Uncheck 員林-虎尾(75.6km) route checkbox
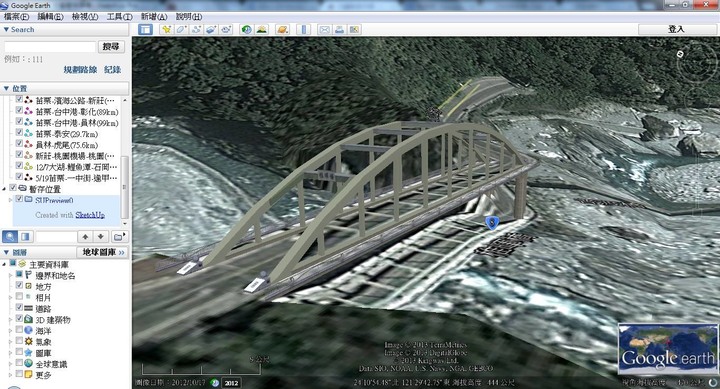This screenshot has width=720, height=389. [19, 143]
